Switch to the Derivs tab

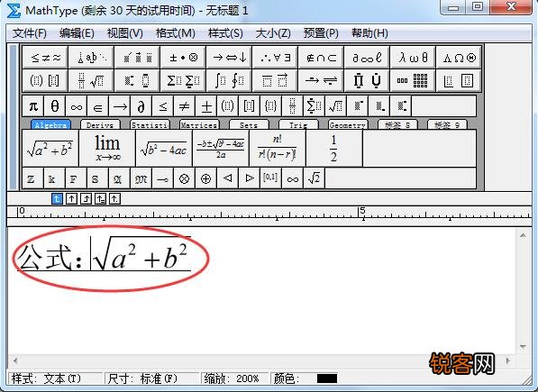[x=100, y=125]
